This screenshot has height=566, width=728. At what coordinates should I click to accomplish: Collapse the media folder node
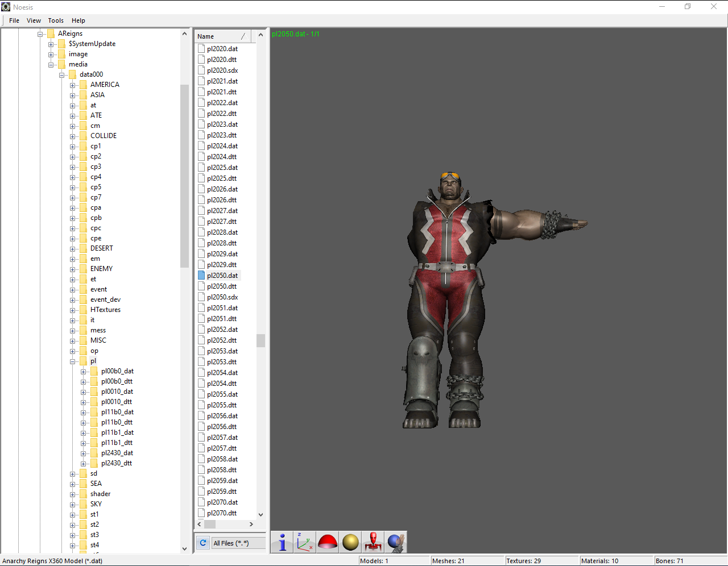(x=51, y=65)
